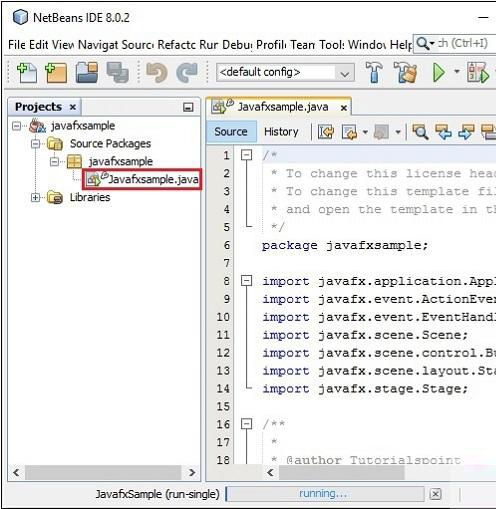Select Source Packages tree item

(110, 144)
